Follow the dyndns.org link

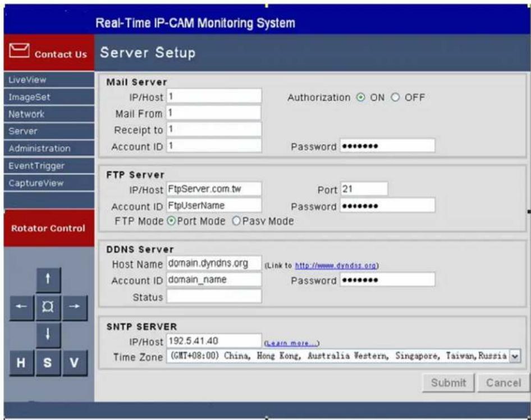pos(336,266)
